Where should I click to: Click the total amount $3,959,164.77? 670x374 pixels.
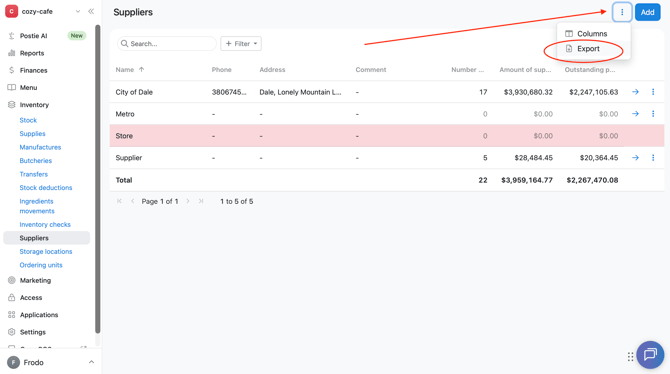tap(527, 180)
